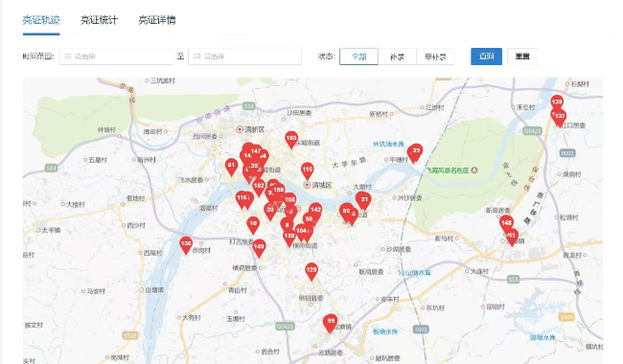Select map pin numbered 103
The height and width of the screenshot is (364, 623).
tap(291, 139)
